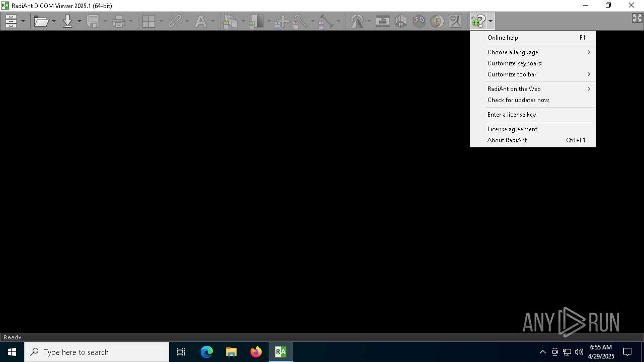The image size is (644, 362).
Task: Select the length measurement ruler tool
Action: pyautogui.click(x=326, y=21)
